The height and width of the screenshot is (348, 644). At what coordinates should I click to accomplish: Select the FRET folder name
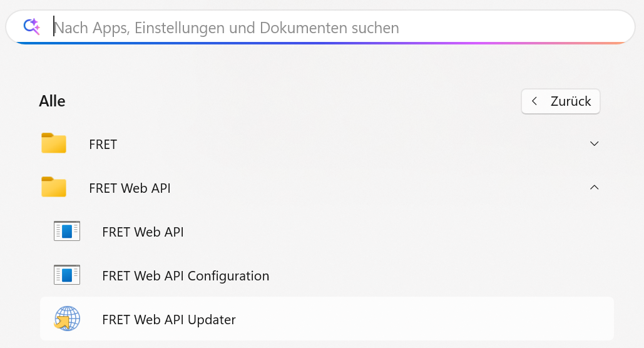[103, 145]
